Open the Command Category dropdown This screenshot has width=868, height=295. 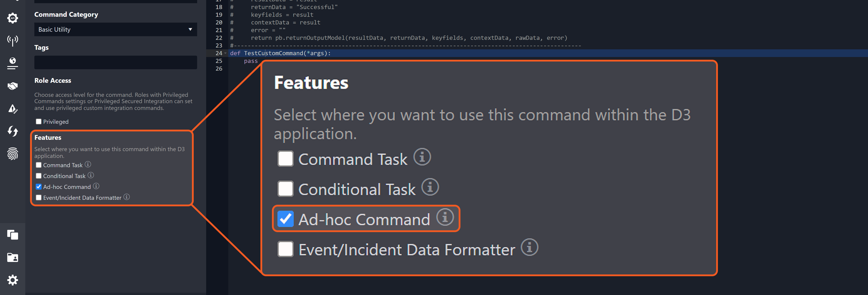pos(115,30)
